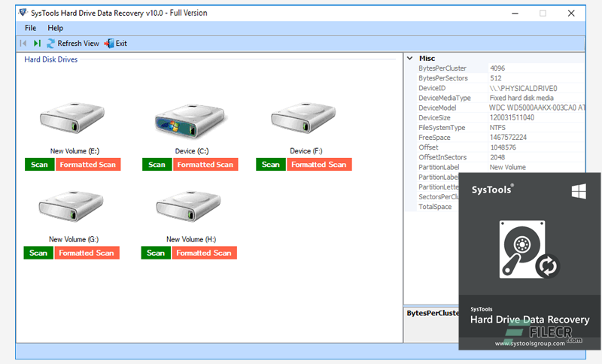Run Formatted Scan on Device (C:)

(x=205, y=165)
